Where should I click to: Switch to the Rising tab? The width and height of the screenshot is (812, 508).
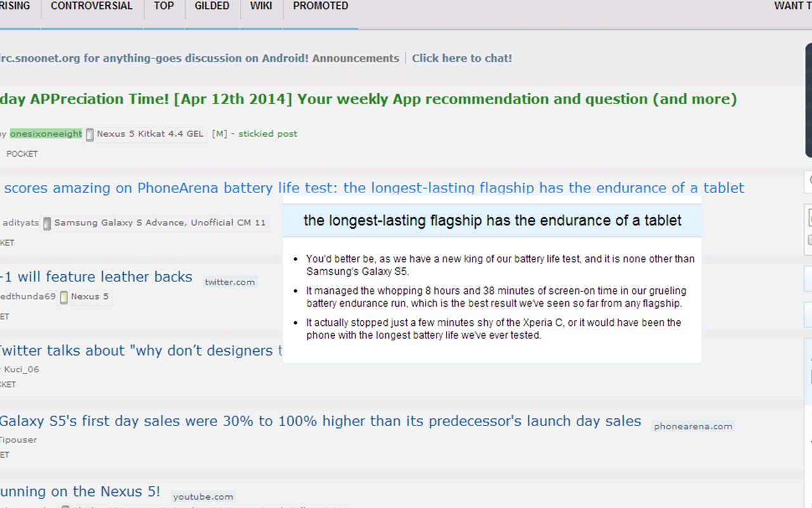[x=15, y=6]
